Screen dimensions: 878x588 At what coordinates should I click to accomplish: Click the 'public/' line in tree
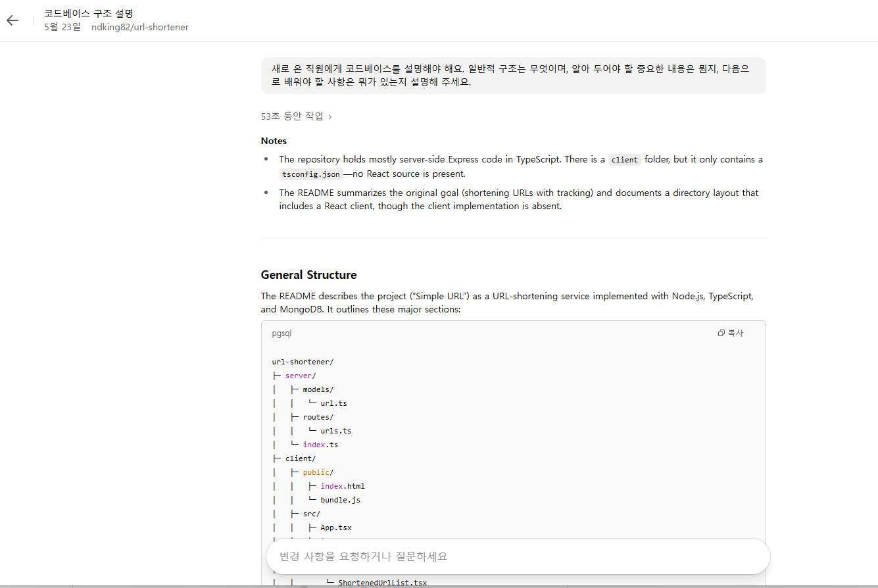[318, 472]
